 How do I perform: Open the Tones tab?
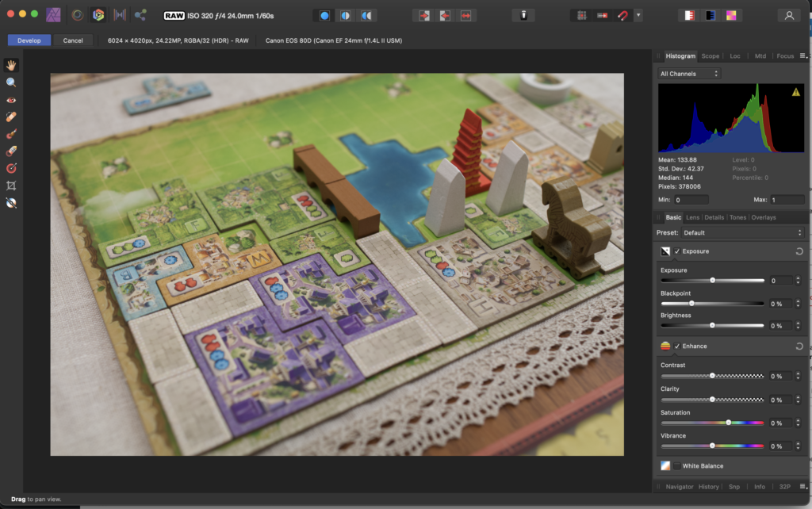(738, 217)
